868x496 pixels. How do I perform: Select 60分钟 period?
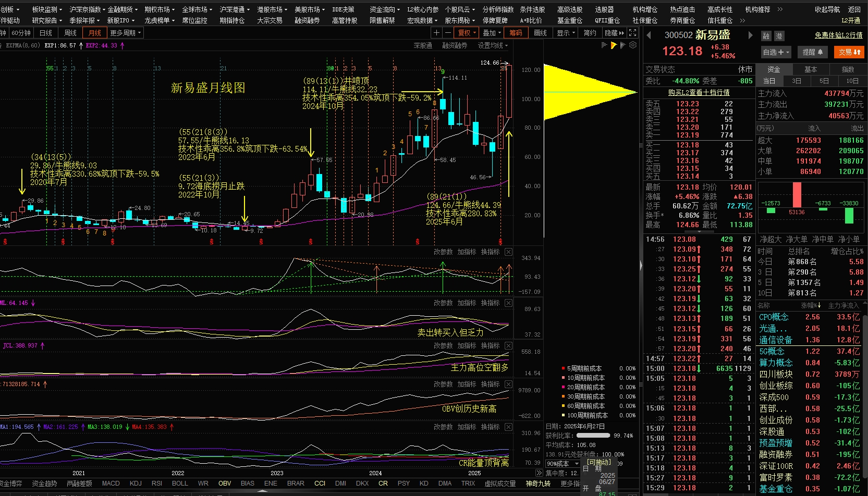tap(21, 33)
